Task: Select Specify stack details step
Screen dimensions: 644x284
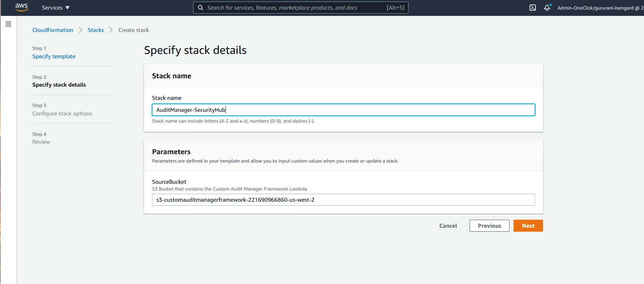Action: coord(59,85)
